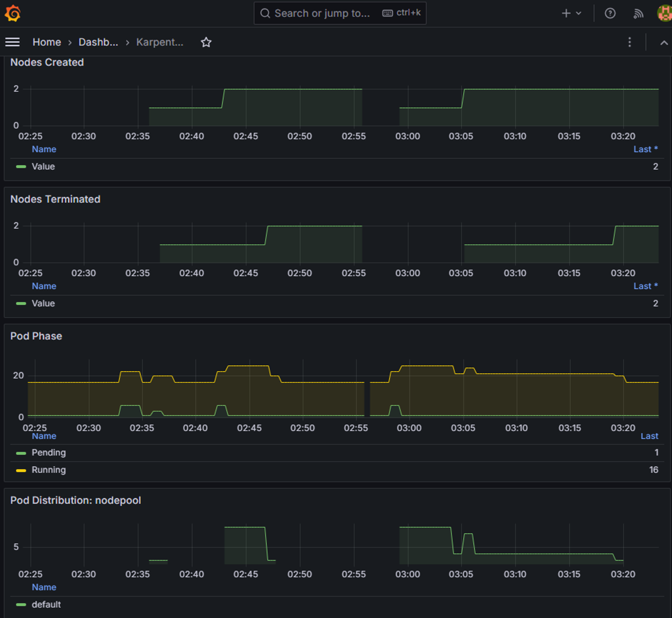Open the Nodes Terminated panel title
Screen dimensions: 672x618
pos(55,199)
